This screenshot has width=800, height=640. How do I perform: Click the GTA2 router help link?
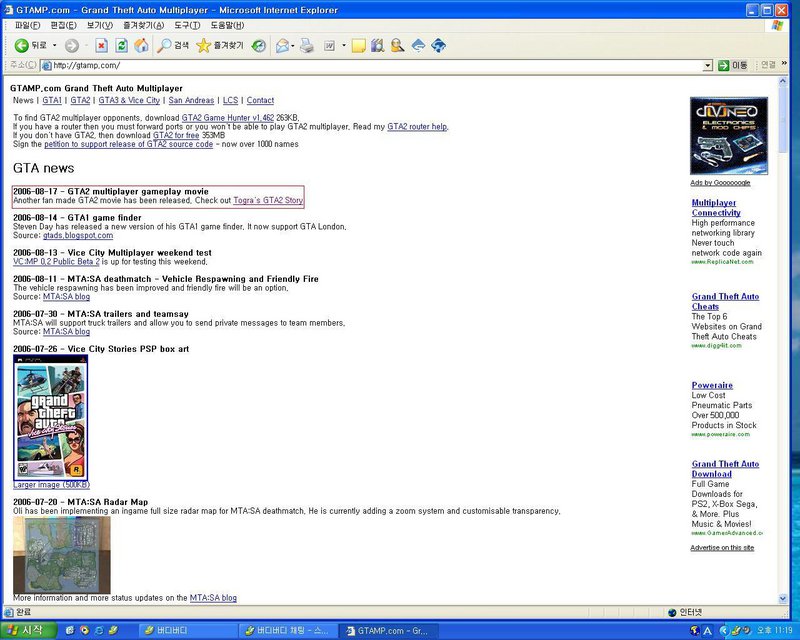tap(417, 127)
